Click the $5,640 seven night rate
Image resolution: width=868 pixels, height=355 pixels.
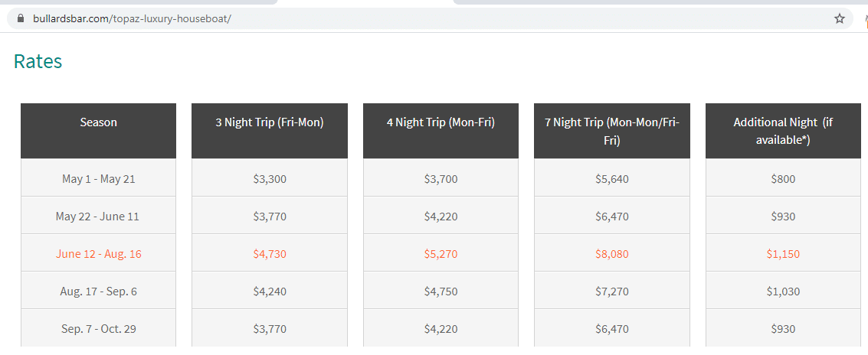coord(612,178)
